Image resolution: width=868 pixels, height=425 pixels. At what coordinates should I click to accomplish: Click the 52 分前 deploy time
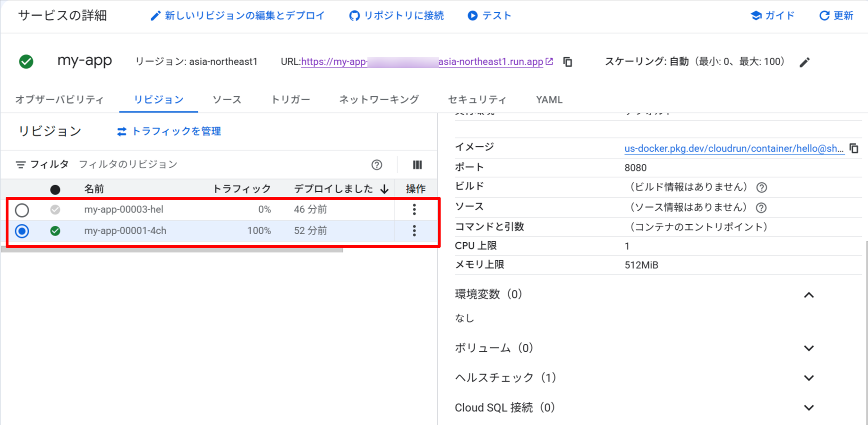pyautogui.click(x=310, y=230)
